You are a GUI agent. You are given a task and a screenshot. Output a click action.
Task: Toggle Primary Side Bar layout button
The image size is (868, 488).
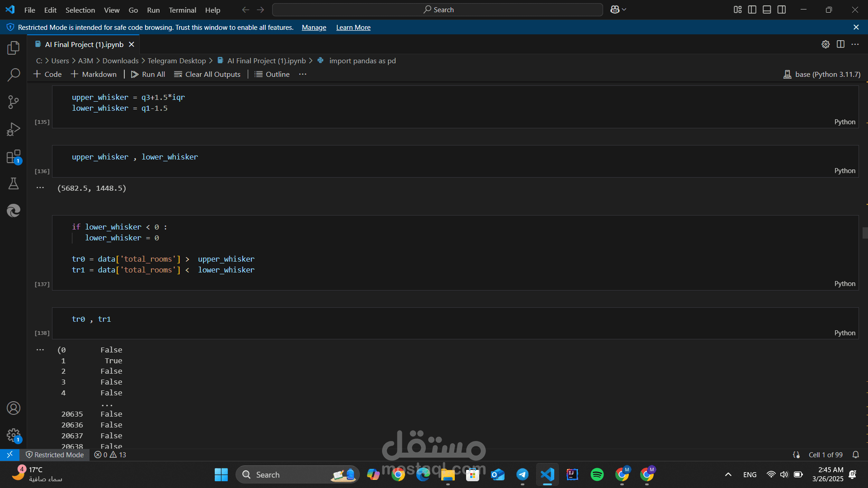[752, 9]
